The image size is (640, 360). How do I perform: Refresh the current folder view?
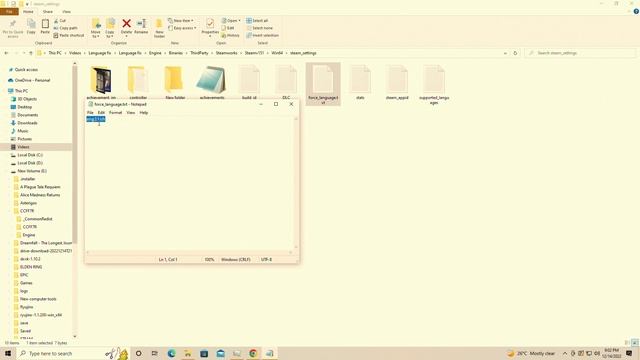pyautogui.click(x=515, y=53)
